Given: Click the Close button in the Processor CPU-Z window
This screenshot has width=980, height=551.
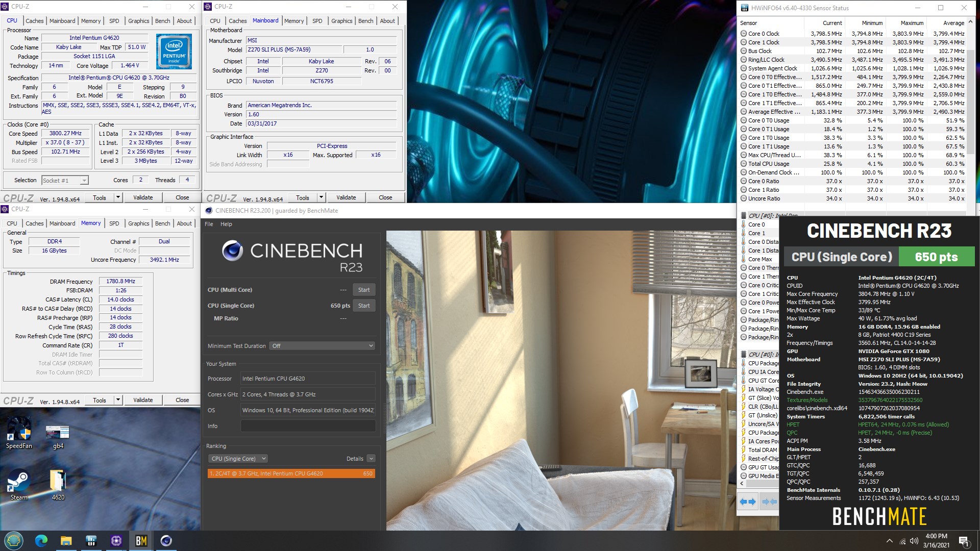Looking at the screenshot, I should 182,197.
